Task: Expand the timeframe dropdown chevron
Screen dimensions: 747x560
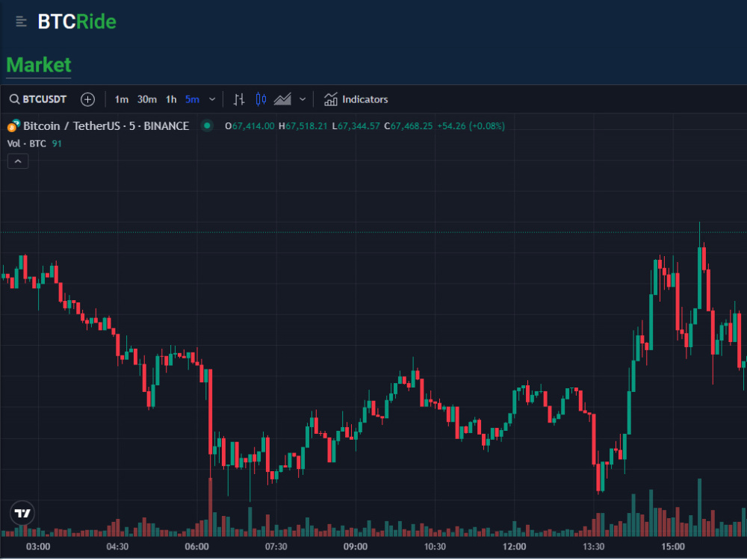Action: coord(212,99)
